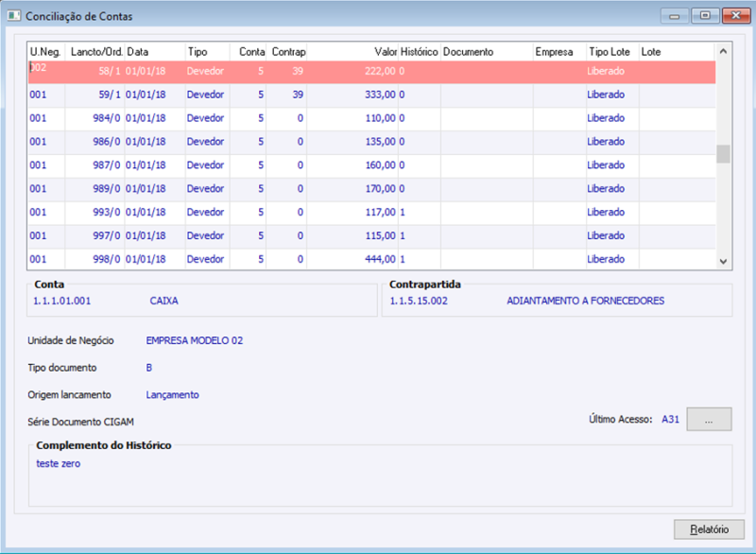Select the highlighted row 58/1
Viewport: 756px width, 554px height.
click(371, 71)
